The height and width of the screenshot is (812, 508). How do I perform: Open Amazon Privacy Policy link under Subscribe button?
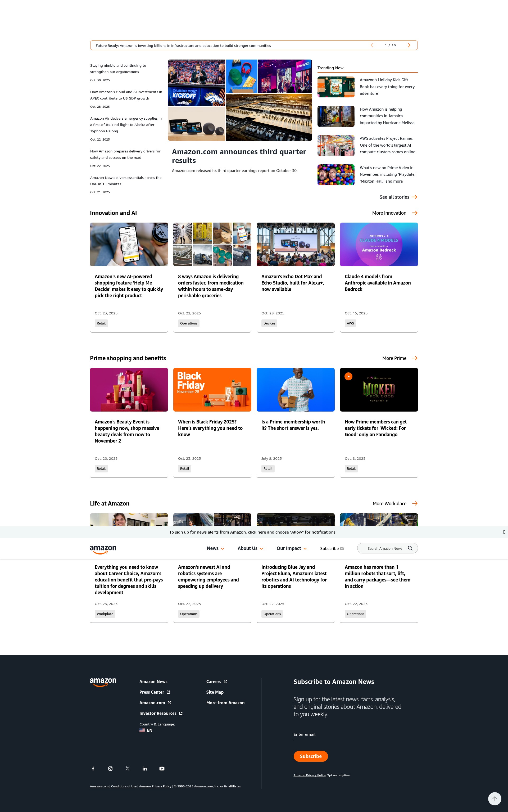click(x=310, y=775)
